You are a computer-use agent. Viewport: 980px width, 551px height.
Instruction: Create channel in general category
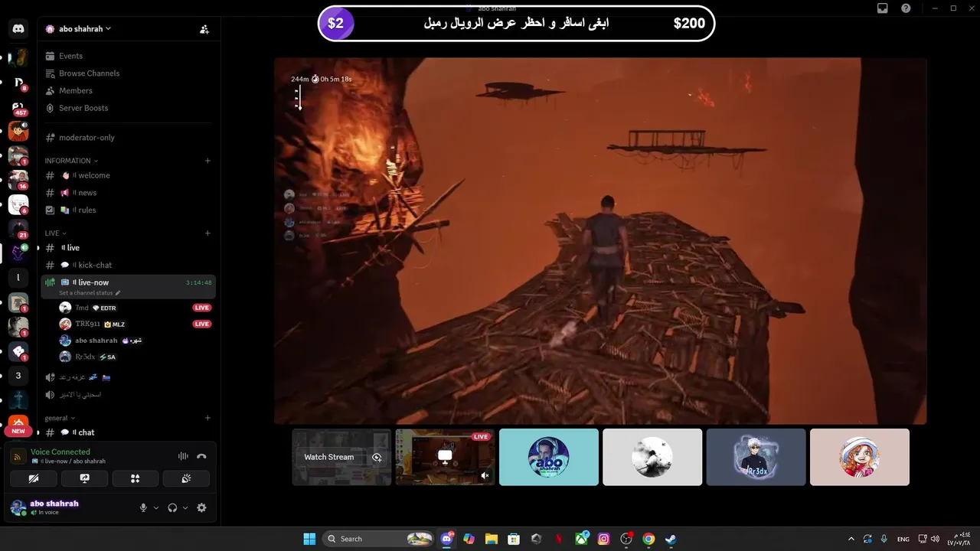pos(207,418)
